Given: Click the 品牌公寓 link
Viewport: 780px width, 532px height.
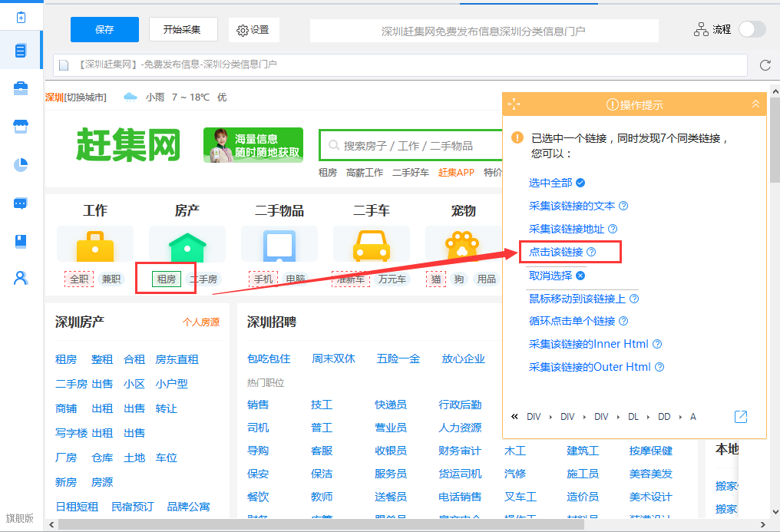Looking at the screenshot, I should [x=189, y=507].
